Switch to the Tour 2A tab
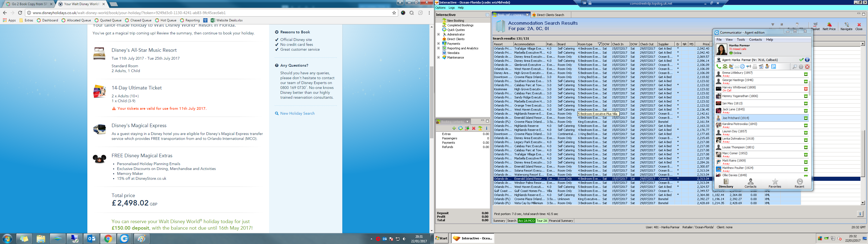Viewport: 868px width, 244px height. 542,221
